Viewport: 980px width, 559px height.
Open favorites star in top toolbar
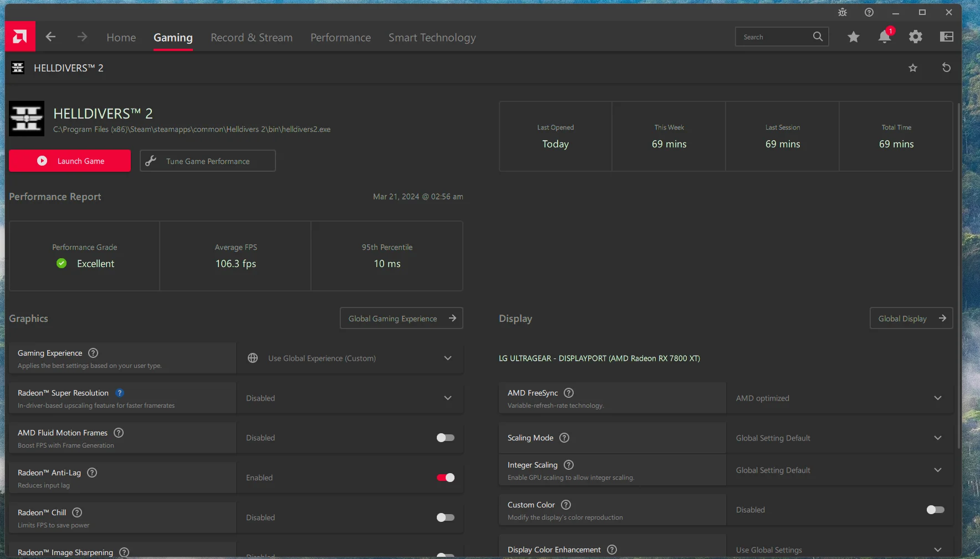click(854, 37)
